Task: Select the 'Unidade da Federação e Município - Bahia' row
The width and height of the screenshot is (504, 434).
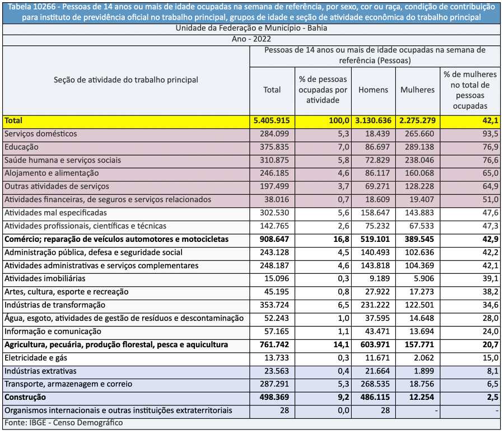Action: pos(251,28)
